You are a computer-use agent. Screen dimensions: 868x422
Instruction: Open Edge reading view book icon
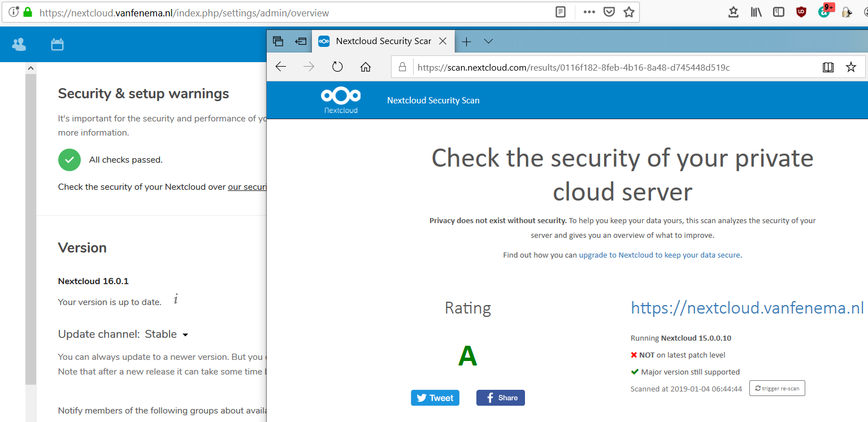828,67
